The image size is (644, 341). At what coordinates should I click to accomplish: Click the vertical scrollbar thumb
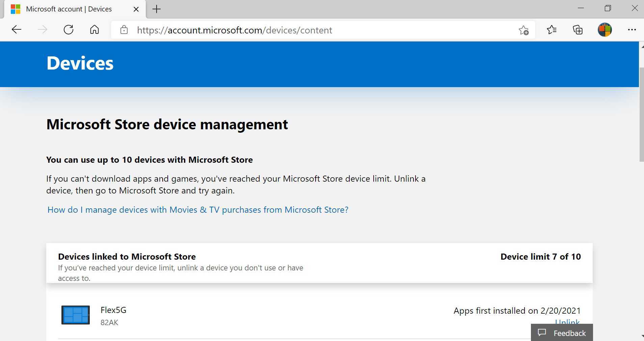click(641, 115)
